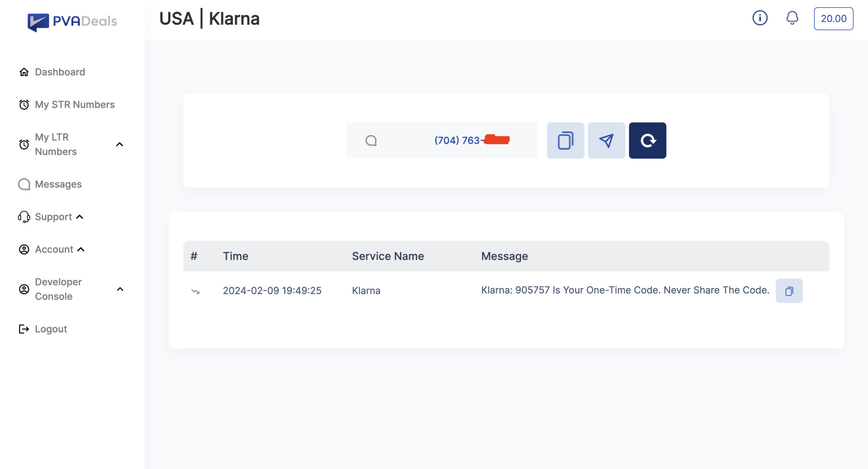
Task: Click the paper plane send button
Action: pyautogui.click(x=607, y=140)
